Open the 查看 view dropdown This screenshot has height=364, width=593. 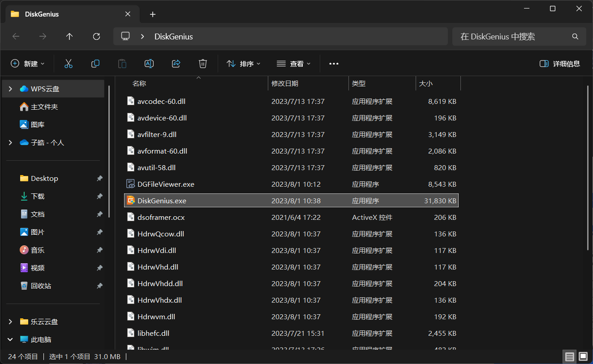click(x=293, y=64)
